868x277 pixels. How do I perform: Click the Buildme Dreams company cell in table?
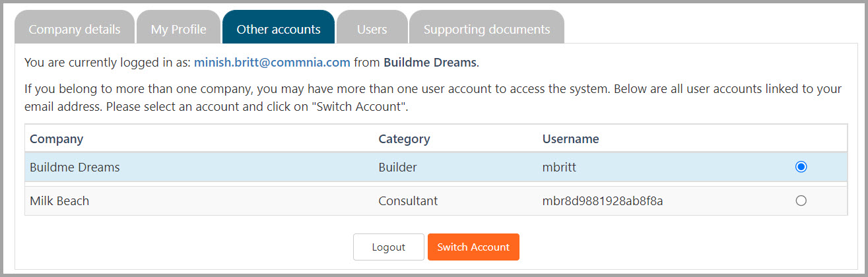75,168
